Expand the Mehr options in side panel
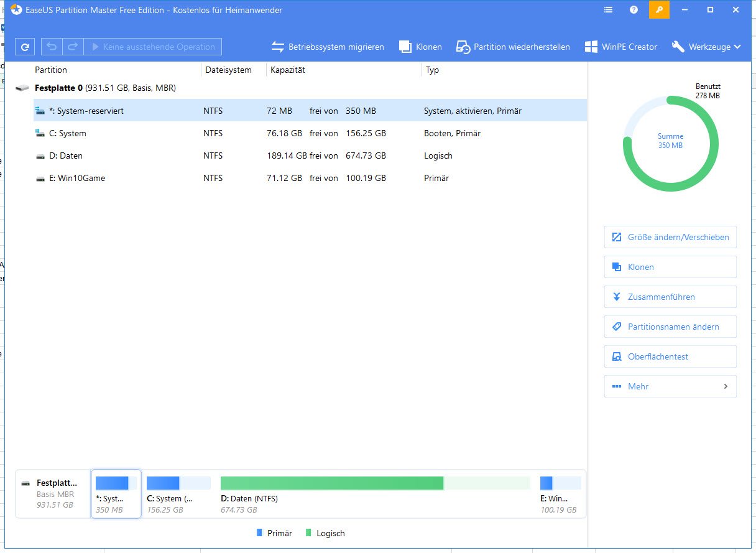 670,386
